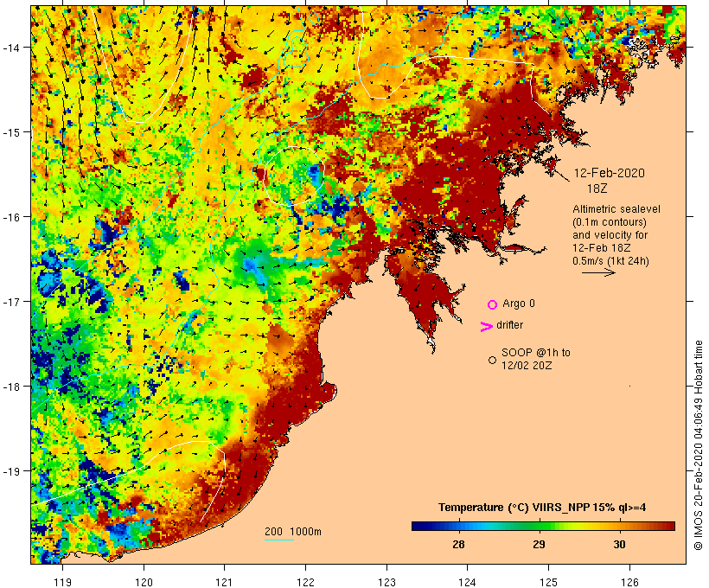Click the 'SOOP @1h to' label
This screenshot has height=588, width=709.
(x=536, y=352)
